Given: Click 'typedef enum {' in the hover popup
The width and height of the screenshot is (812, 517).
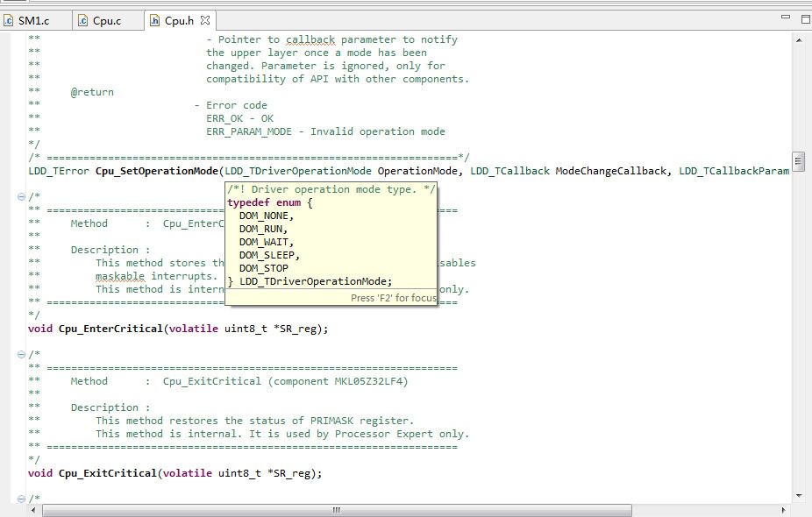Looking at the screenshot, I should (270, 202).
